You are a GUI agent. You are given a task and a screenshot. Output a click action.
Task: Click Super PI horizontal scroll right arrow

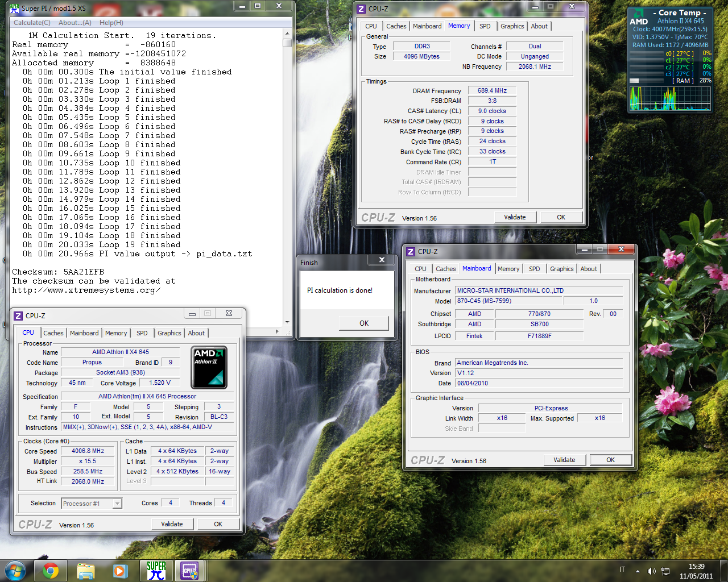tap(278, 331)
